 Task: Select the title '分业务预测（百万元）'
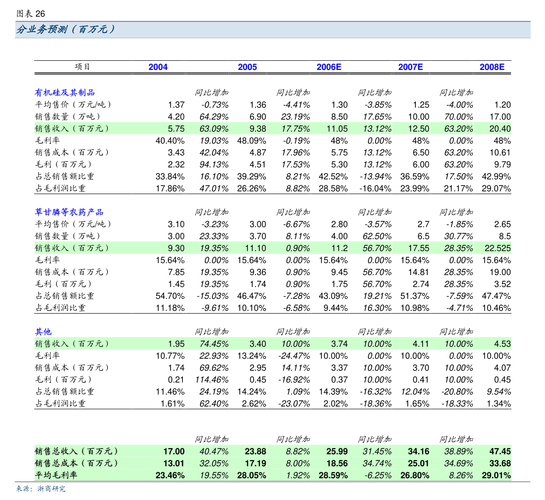pos(65,29)
